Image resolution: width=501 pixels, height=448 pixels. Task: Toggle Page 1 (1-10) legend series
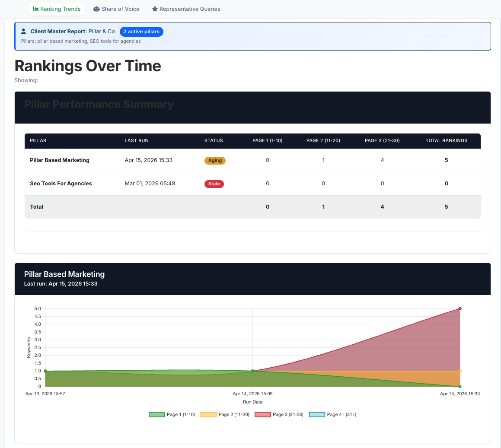172,414
